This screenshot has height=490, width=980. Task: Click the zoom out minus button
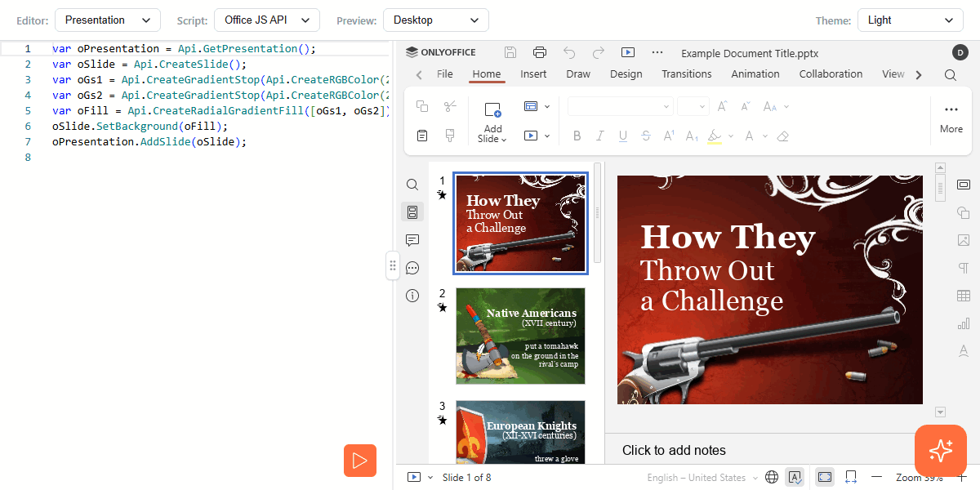(x=877, y=477)
